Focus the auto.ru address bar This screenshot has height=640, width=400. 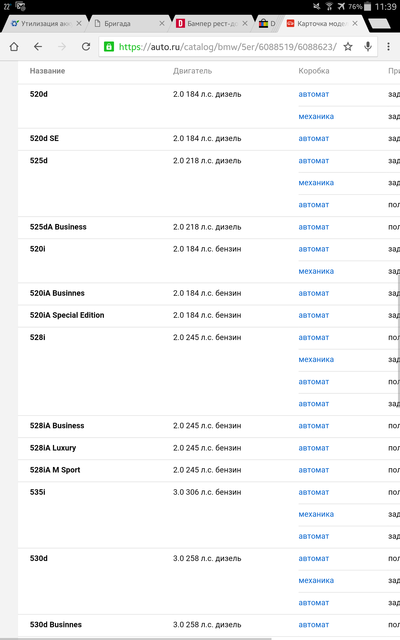pyautogui.click(x=228, y=47)
